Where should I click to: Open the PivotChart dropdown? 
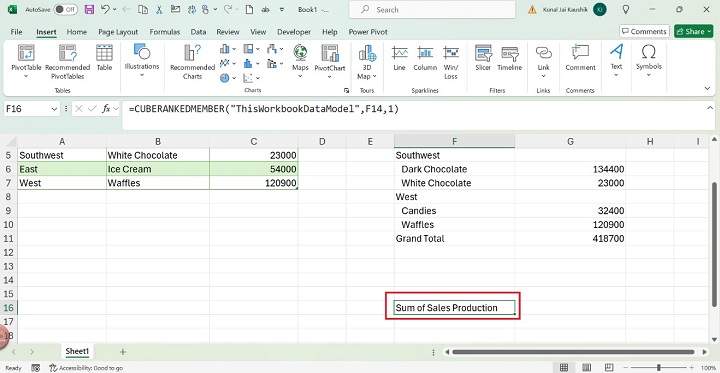(330, 76)
